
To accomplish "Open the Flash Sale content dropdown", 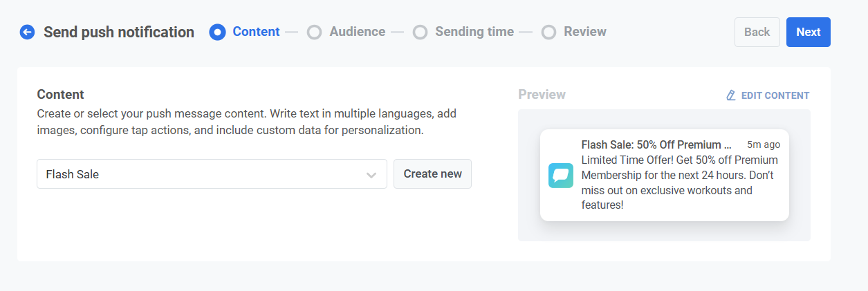I will click(201, 174).
